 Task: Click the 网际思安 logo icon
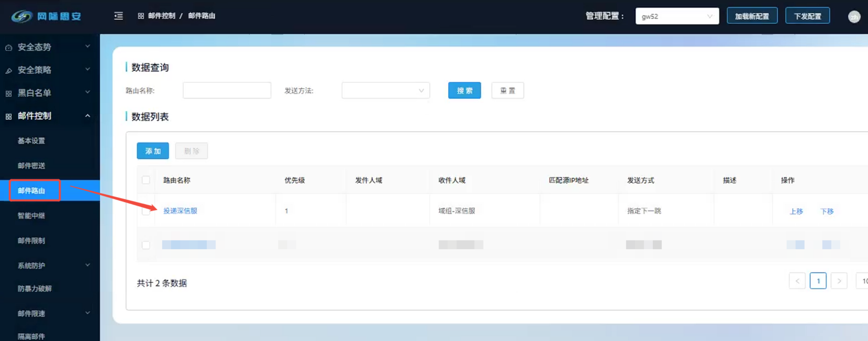coord(22,16)
